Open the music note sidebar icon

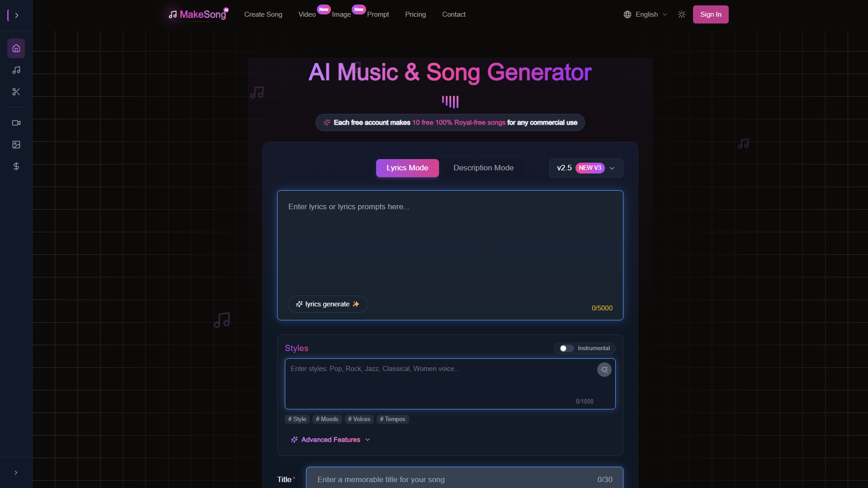(16, 70)
